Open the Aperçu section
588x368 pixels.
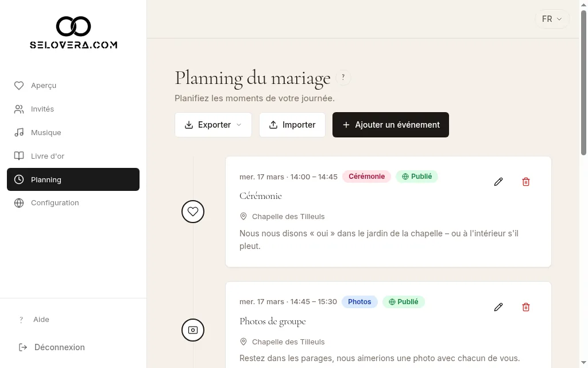[73, 86]
